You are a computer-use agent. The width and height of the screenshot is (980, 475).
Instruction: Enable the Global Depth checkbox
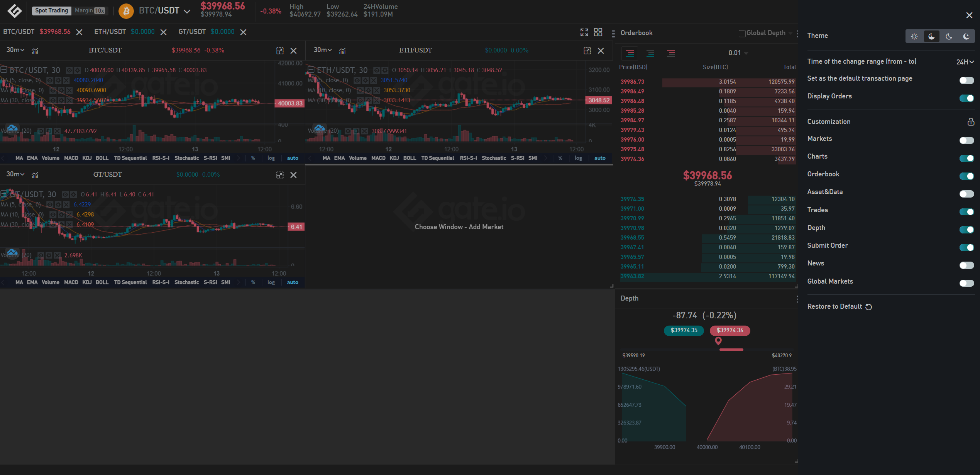(x=742, y=34)
